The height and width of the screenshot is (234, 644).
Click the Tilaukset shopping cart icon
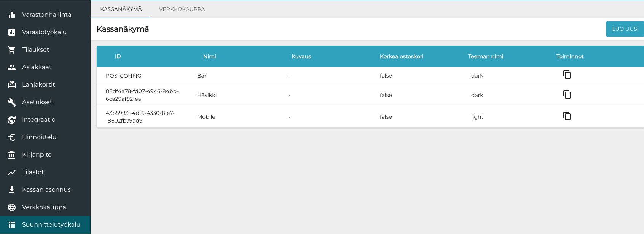pos(12,49)
